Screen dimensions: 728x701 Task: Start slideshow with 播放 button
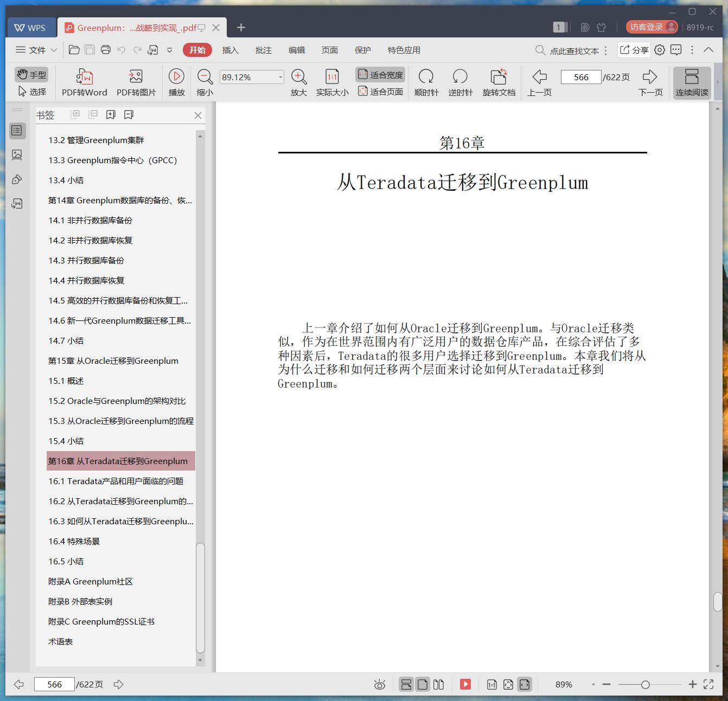click(x=176, y=82)
